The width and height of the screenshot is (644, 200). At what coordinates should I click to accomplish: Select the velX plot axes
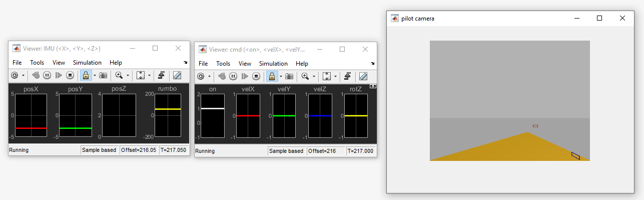[248, 116]
